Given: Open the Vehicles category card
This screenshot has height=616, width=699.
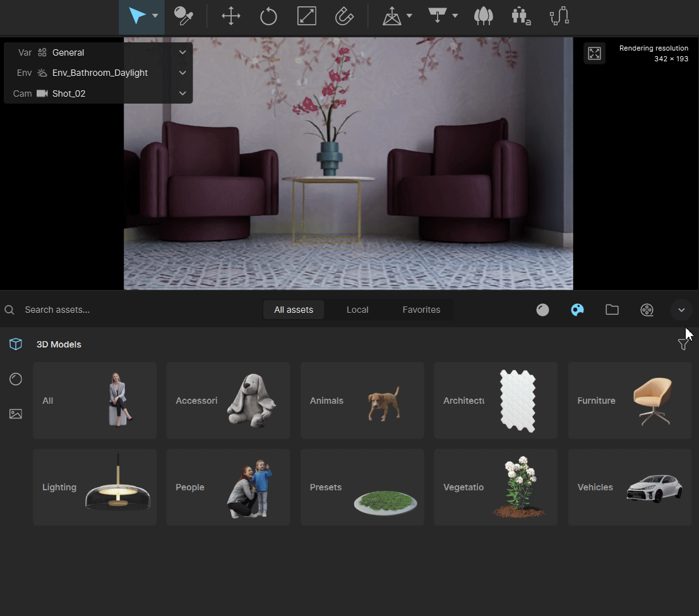Looking at the screenshot, I should [x=630, y=487].
